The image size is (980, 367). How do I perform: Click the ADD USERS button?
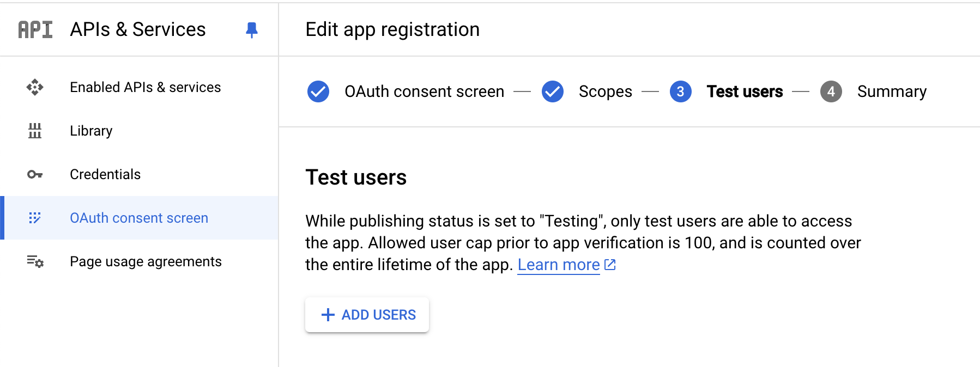pos(367,315)
